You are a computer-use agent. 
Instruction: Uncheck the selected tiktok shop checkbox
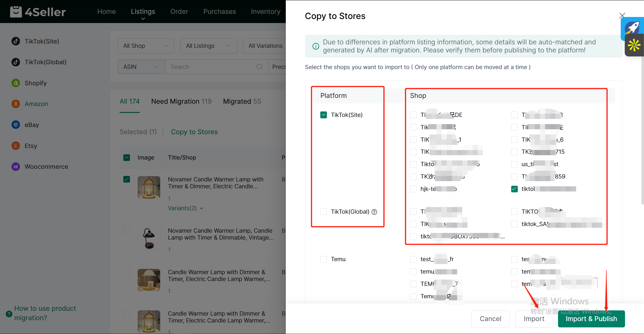514,189
